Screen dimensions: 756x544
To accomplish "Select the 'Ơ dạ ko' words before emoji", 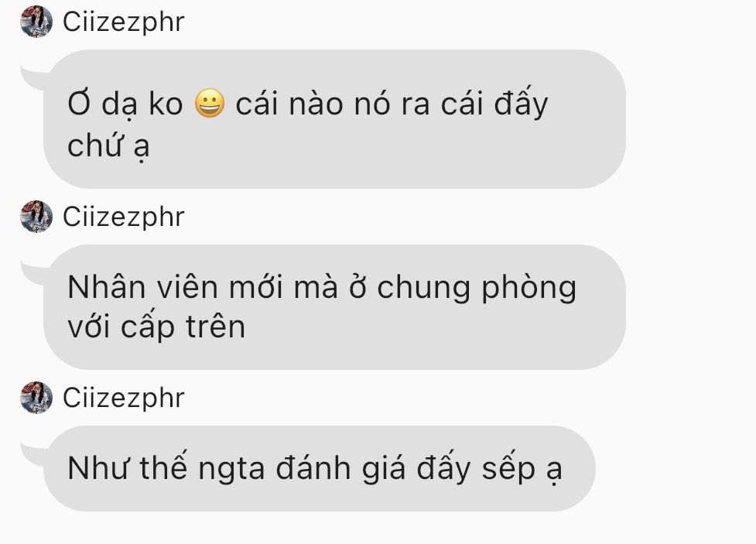I will click(x=125, y=103).
